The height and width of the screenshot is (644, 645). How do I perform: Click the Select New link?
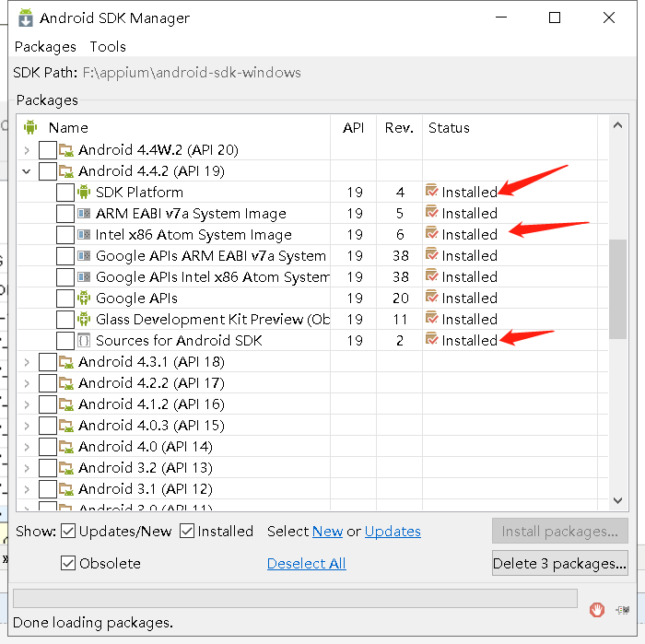coord(327,532)
